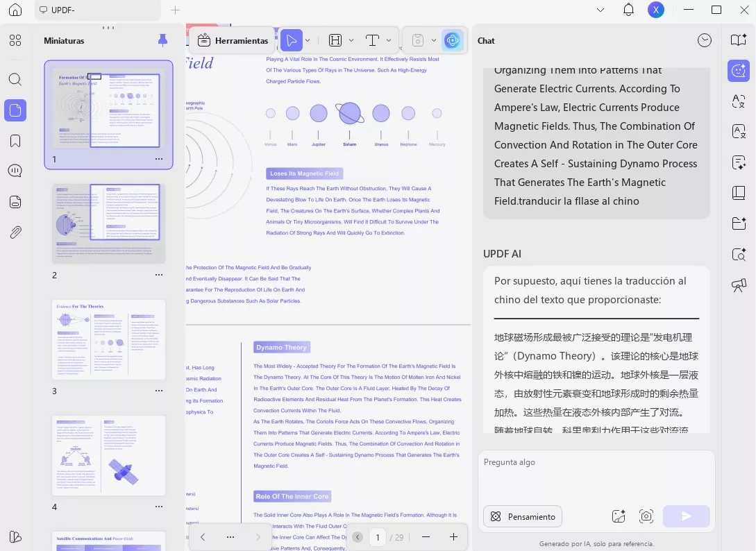Screen dimensions: 756x551
Task: Open options menu for page 3 thumbnail
Action: (159, 391)
